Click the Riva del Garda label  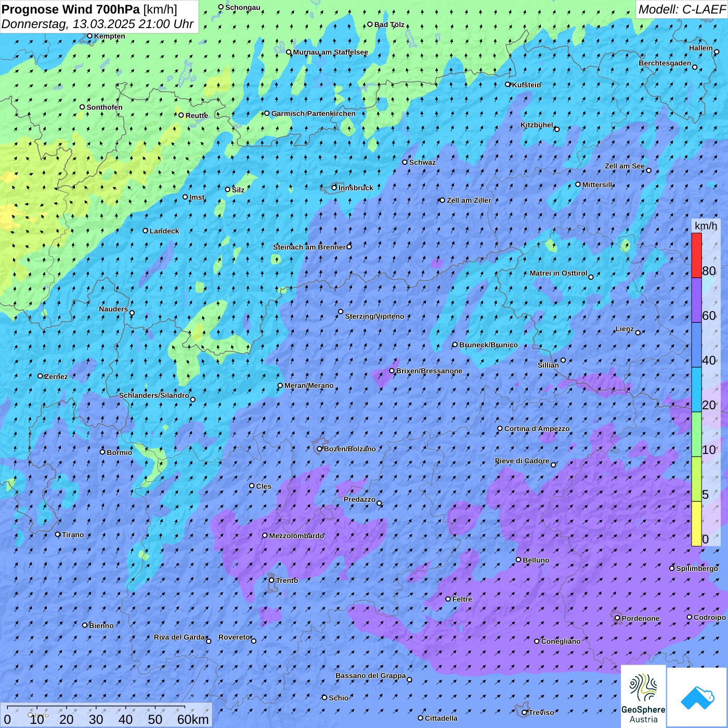coord(179,637)
